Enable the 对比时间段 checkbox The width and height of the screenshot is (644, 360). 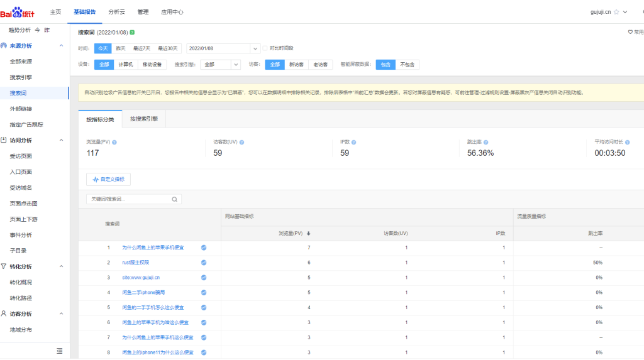[x=265, y=48]
